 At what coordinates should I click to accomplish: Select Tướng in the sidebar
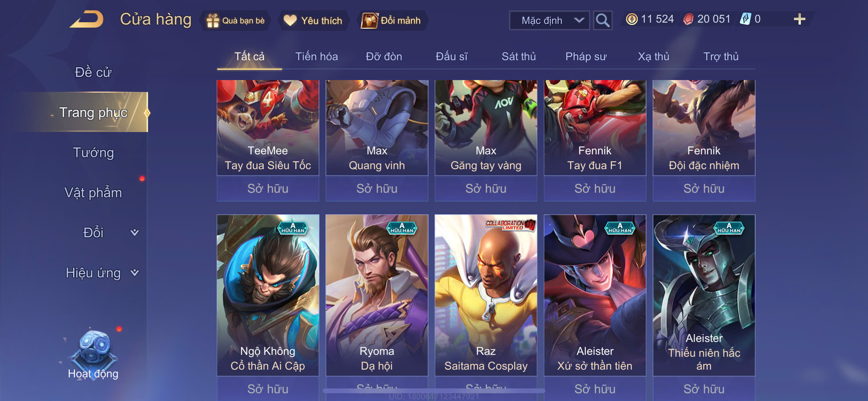click(x=93, y=152)
